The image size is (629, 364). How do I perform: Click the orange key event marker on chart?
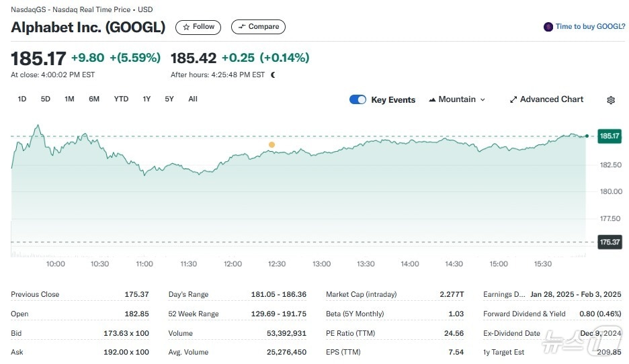(x=271, y=144)
